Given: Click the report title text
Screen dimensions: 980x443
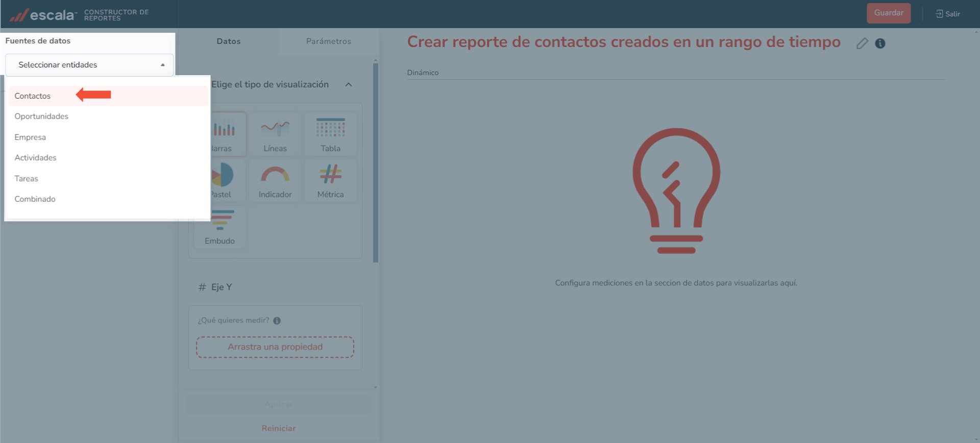Looking at the screenshot, I should coord(624,42).
